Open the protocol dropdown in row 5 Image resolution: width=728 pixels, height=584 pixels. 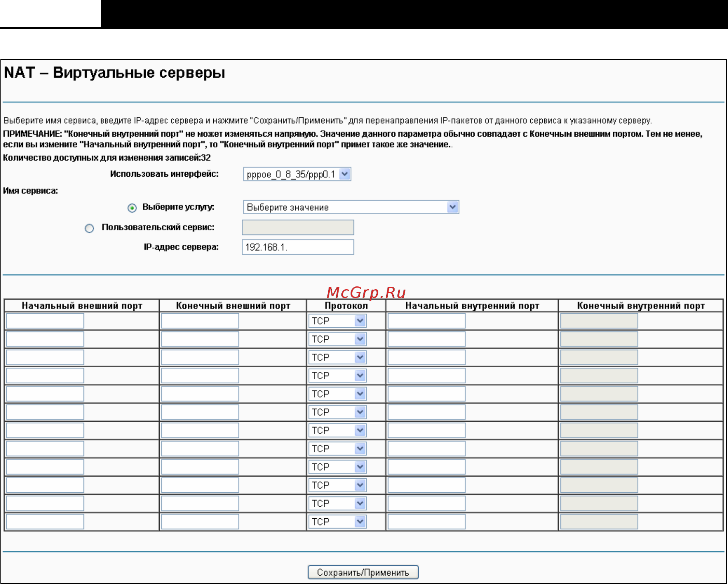[337, 394]
